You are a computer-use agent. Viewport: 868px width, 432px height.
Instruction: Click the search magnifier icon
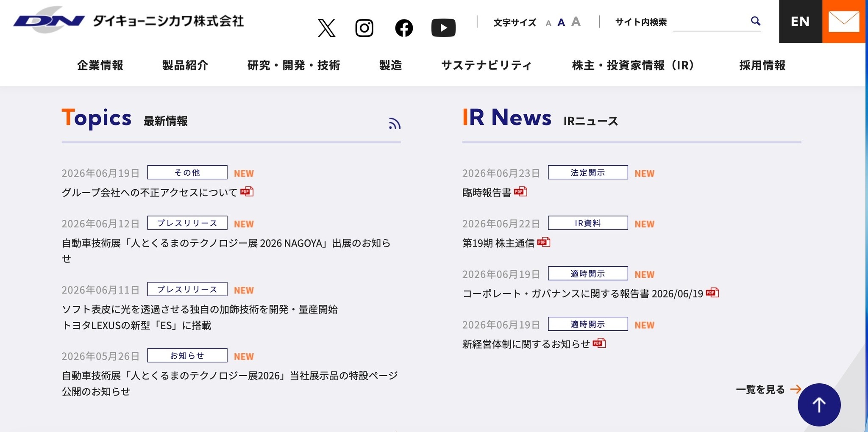point(755,21)
